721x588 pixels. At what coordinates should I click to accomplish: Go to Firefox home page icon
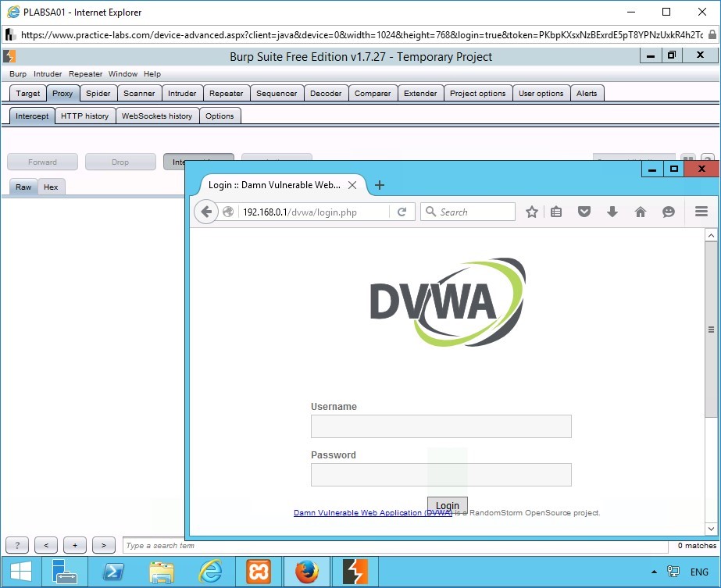click(641, 212)
